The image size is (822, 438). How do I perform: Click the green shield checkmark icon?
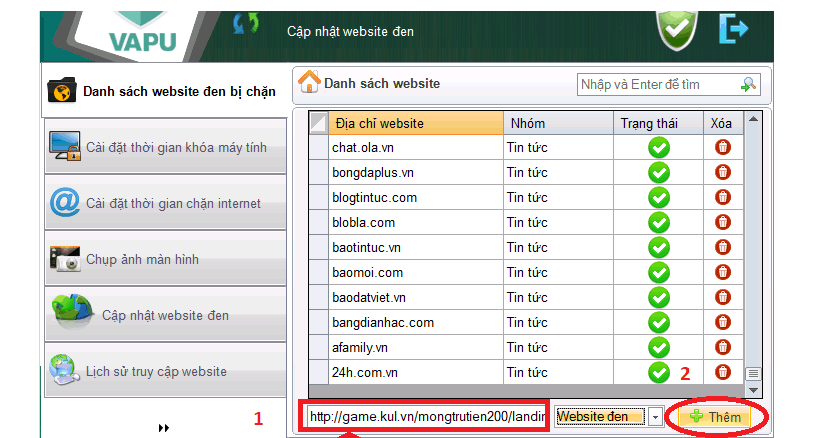point(677,30)
